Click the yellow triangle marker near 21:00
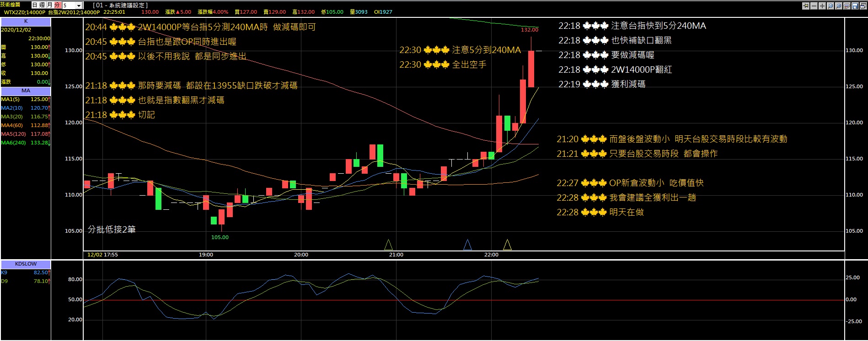The width and height of the screenshot is (868, 341). 389,245
